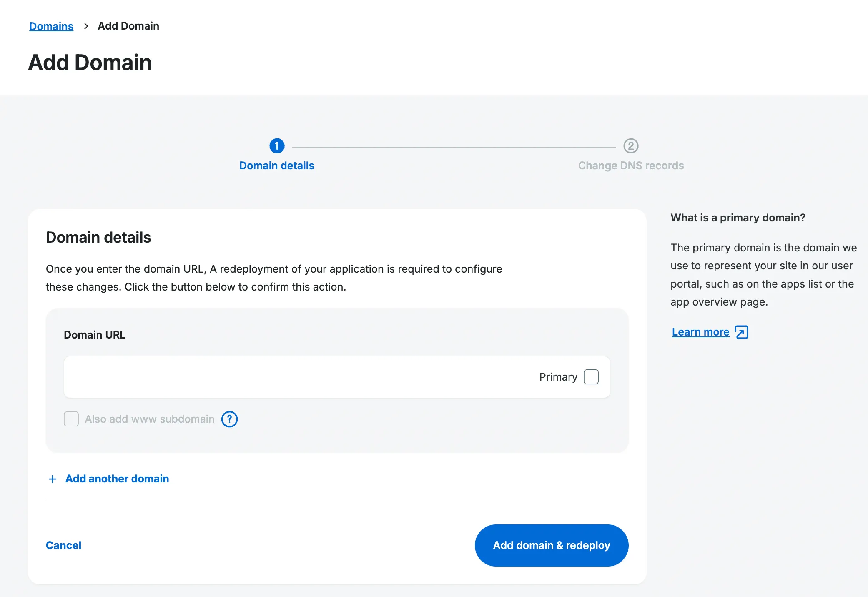Click the stepper progress line between steps

click(x=454, y=146)
